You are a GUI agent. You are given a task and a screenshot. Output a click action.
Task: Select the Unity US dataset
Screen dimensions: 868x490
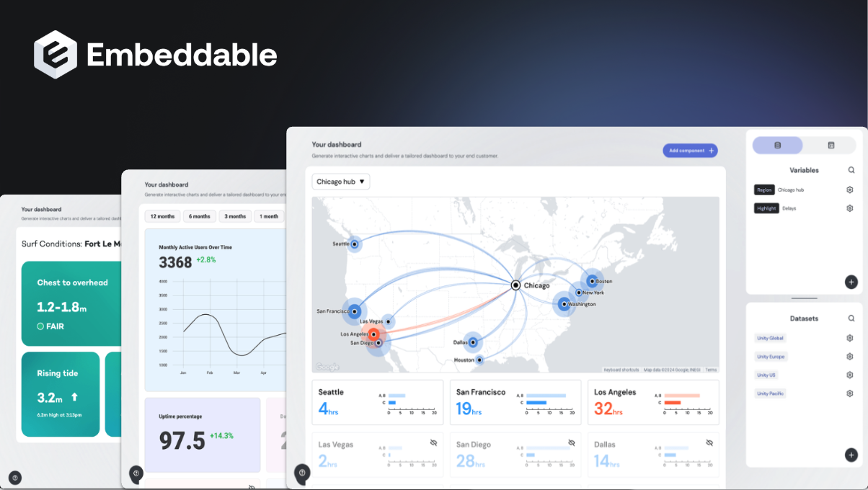click(766, 375)
